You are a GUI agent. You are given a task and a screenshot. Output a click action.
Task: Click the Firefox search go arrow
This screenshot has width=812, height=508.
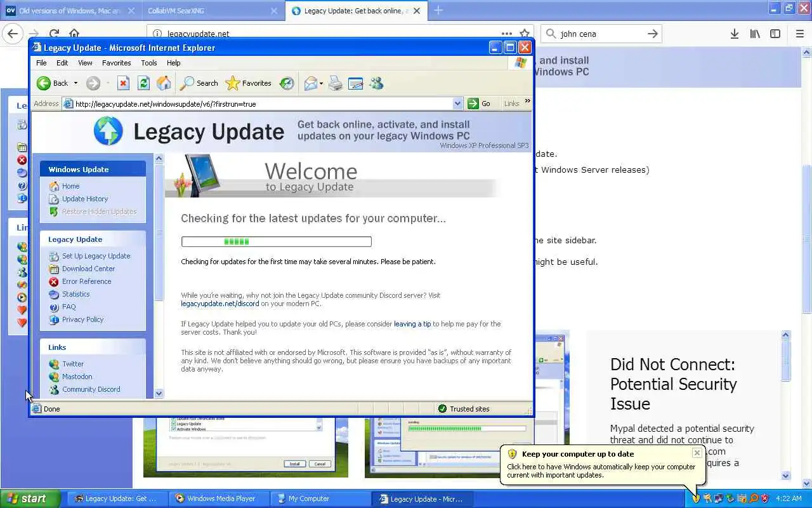(x=653, y=34)
